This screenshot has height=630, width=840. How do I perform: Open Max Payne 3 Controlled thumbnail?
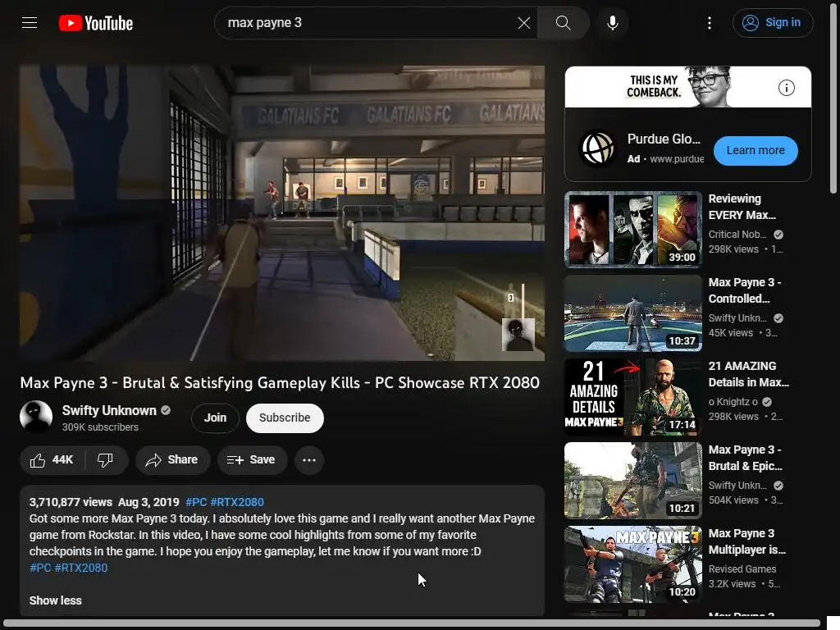[632, 313]
